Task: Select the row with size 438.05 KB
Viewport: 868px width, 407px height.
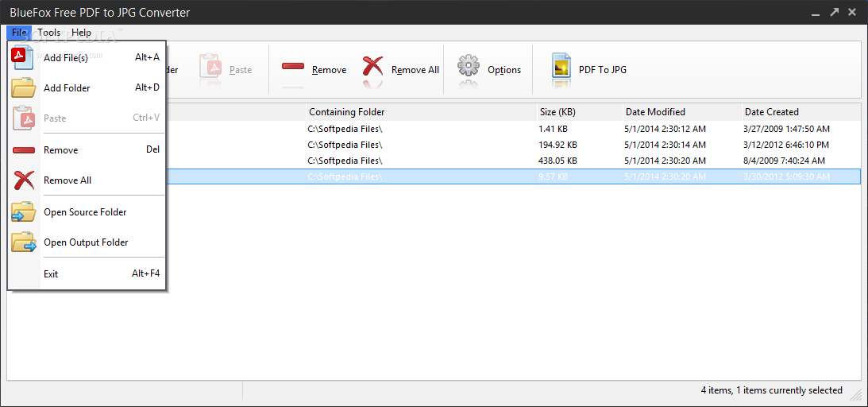Action: point(434,161)
